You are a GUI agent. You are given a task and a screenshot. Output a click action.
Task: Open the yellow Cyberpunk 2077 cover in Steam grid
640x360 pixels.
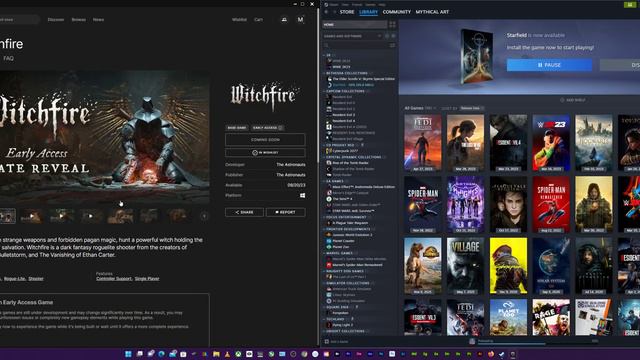(508, 266)
